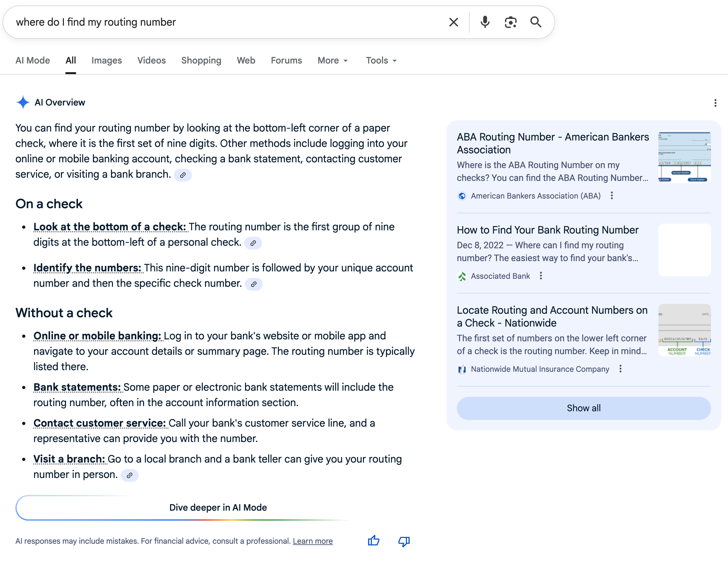The height and width of the screenshot is (562, 728).
Task: Open the three-dot menu beside Associated Bank
Action: click(541, 276)
